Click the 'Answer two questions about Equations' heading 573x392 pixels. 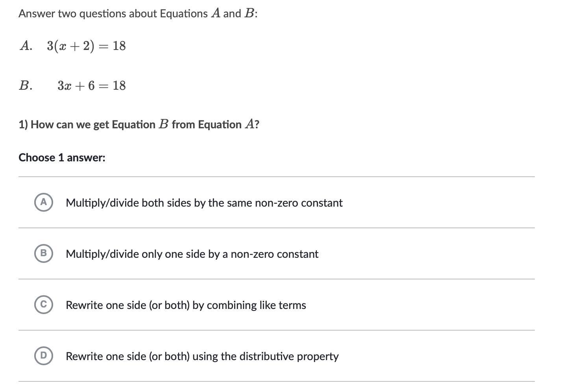click(138, 13)
